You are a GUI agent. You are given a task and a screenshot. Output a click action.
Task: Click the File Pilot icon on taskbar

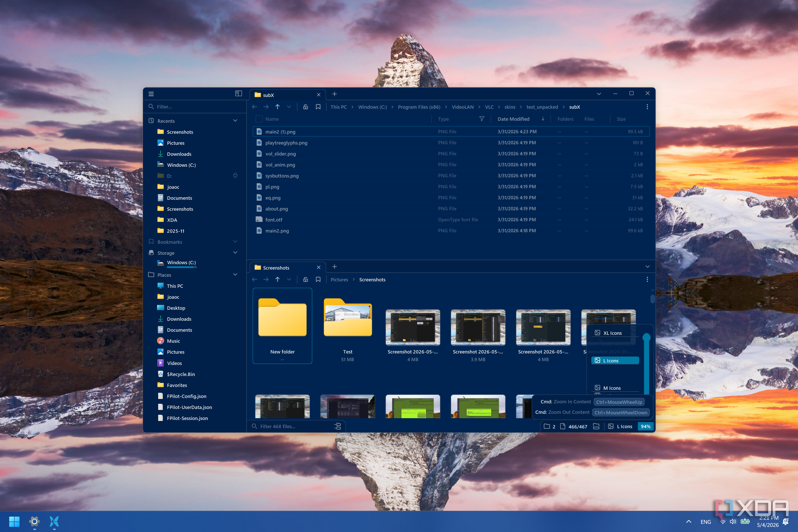[x=54, y=522]
